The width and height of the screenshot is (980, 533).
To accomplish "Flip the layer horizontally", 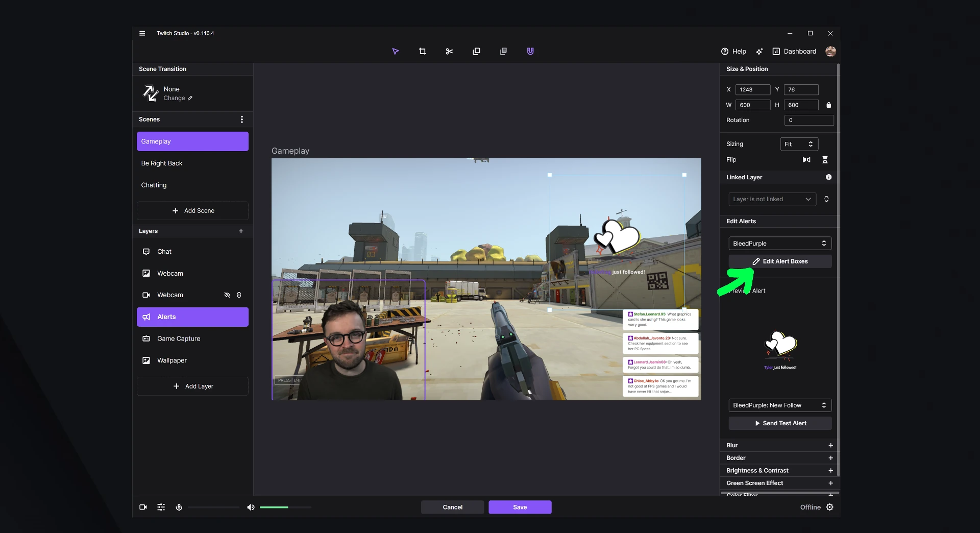I will (x=806, y=160).
